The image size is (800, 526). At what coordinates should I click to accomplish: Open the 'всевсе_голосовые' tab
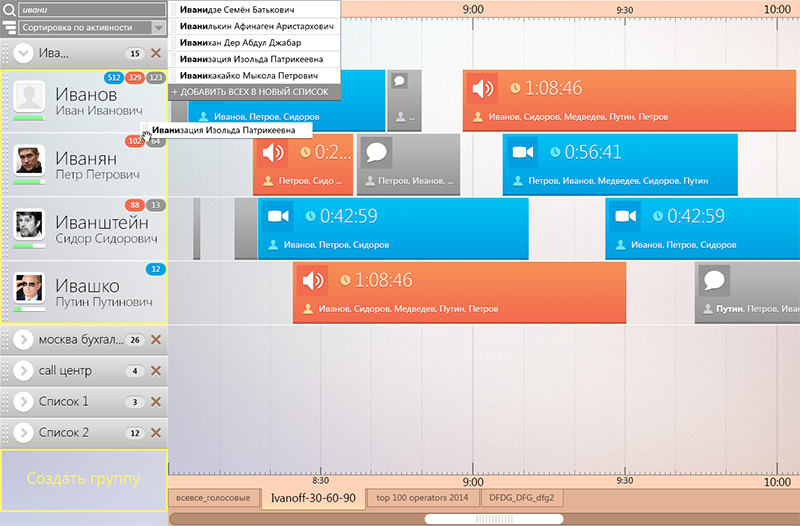coord(213,498)
